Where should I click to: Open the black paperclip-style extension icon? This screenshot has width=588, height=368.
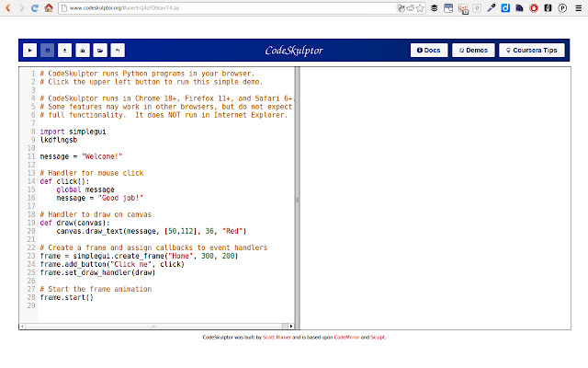coord(548,8)
